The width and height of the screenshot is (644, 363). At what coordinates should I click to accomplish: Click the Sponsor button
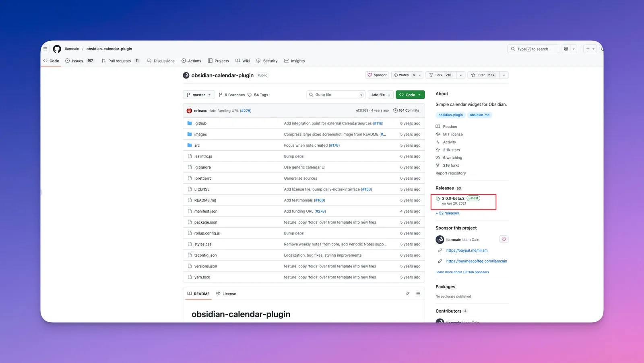click(377, 75)
